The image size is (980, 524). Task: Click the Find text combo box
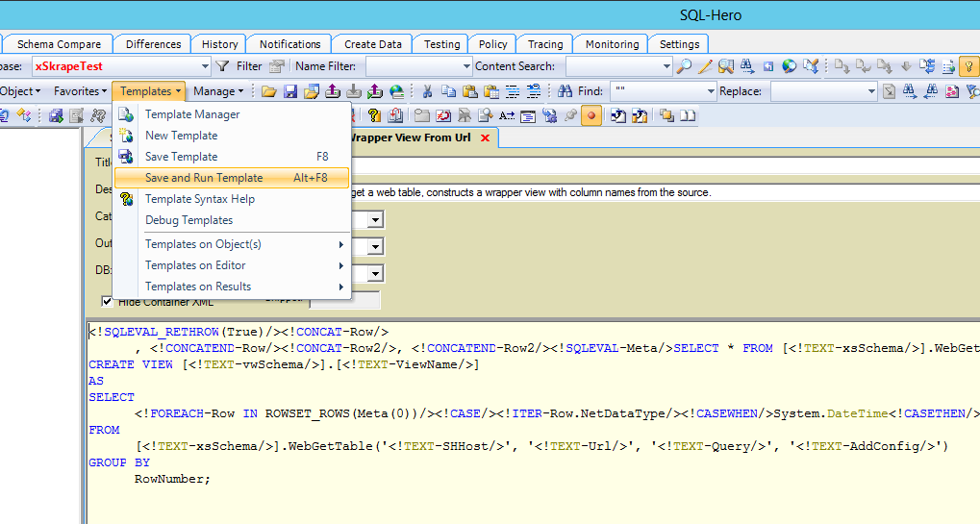(664, 91)
